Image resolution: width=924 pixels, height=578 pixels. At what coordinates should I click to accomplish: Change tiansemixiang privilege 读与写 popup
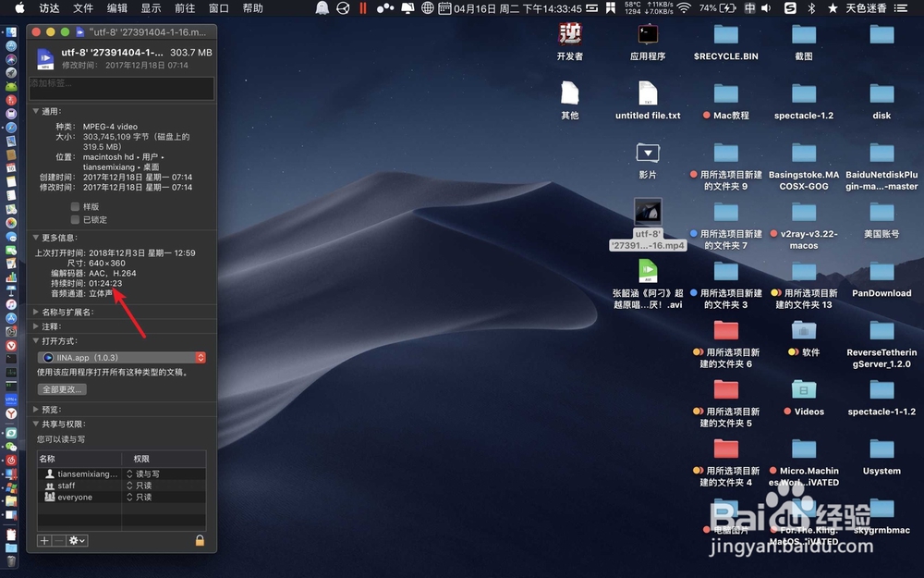click(x=143, y=473)
